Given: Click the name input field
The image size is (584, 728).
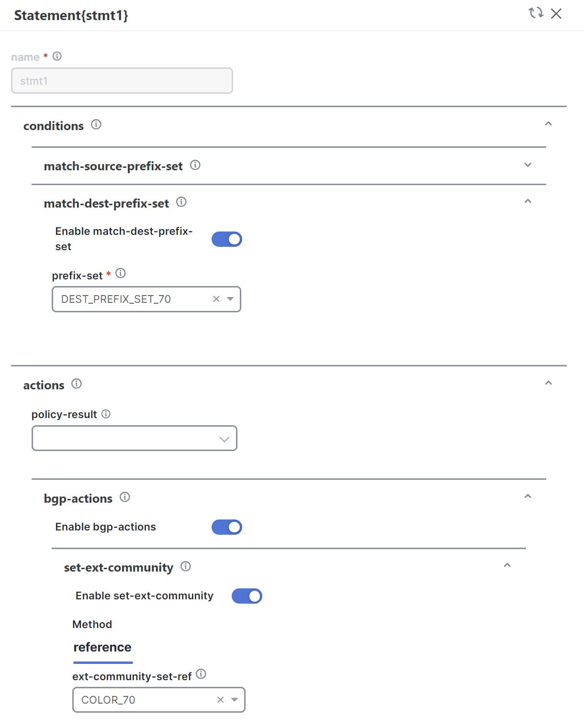Looking at the screenshot, I should click(122, 81).
